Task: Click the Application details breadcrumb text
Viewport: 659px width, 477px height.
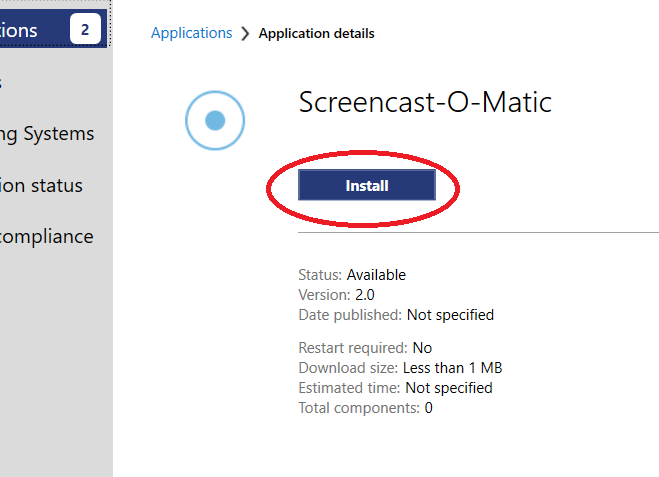Action: click(316, 33)
